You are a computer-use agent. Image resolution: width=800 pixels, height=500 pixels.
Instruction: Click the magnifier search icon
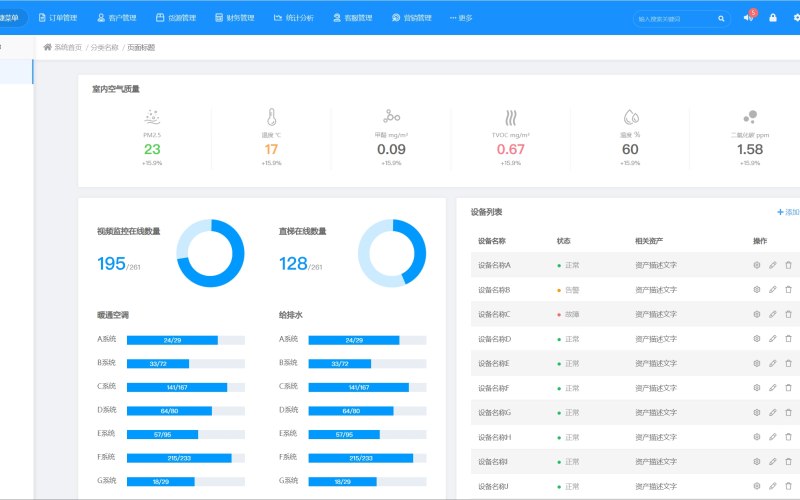click(721, 19)
